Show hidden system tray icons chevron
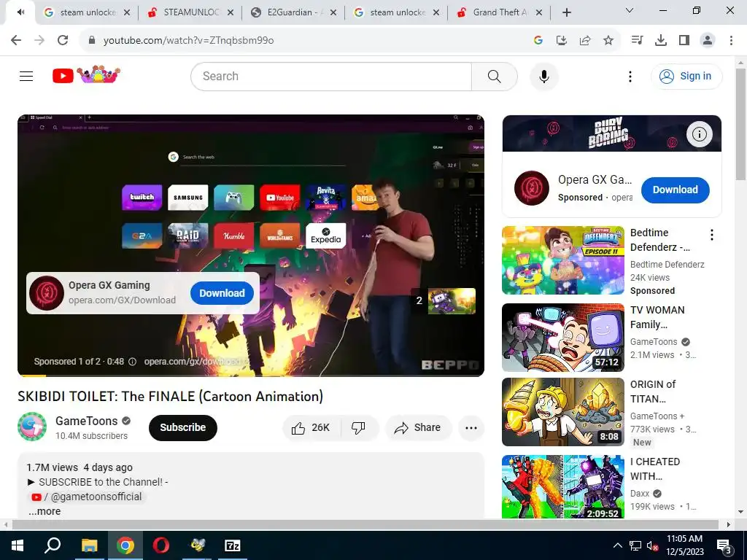Screen dimensions: 747x560 (617, 545)
